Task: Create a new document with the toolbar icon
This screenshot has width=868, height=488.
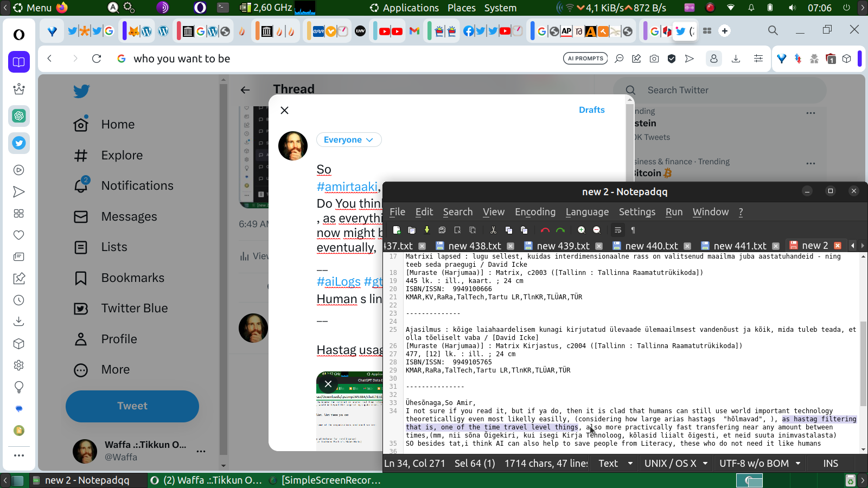Action: point(397,230)
